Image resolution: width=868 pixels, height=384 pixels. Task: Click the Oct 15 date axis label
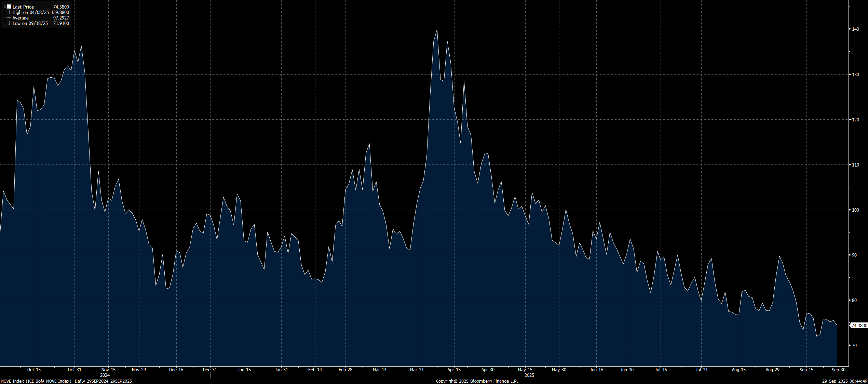34,370
